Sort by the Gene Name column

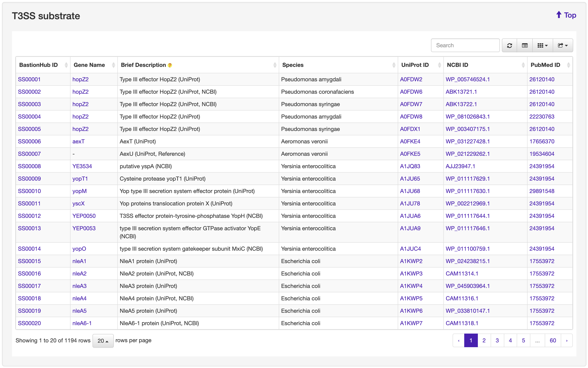tap(113, 65)
